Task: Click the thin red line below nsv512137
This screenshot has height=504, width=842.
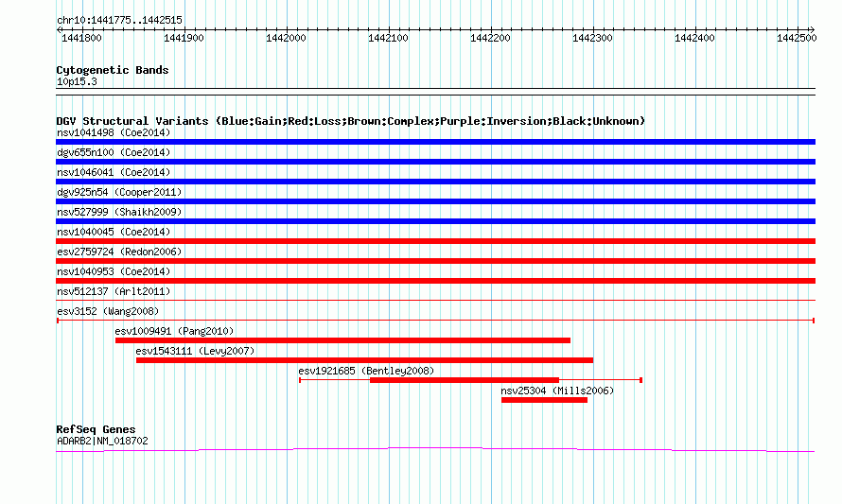Action: (x=435, y=300)
